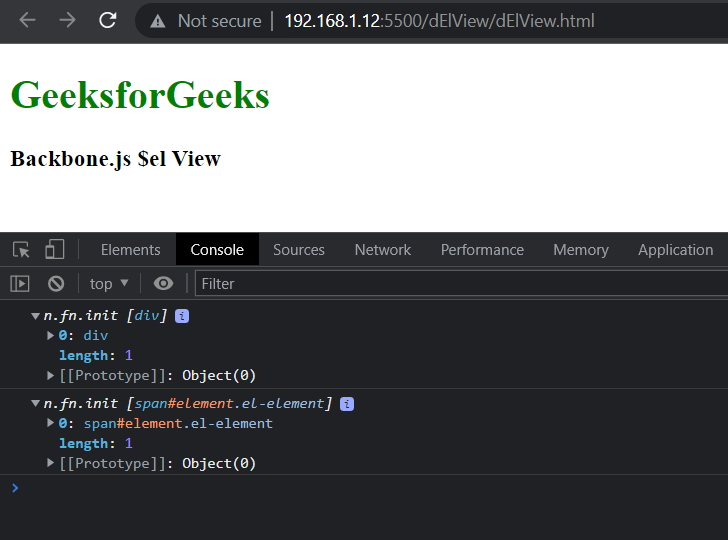Expand the 0: span#element.el-element entry

coord(51,423)
